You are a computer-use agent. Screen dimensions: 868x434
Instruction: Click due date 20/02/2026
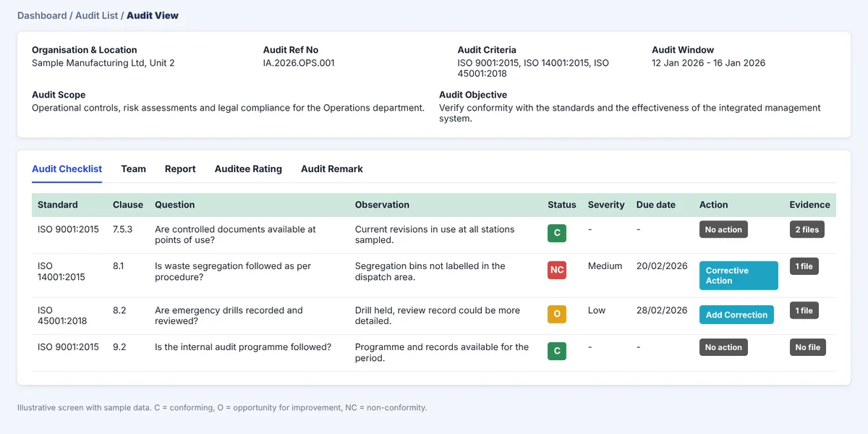tap(662, 266)
